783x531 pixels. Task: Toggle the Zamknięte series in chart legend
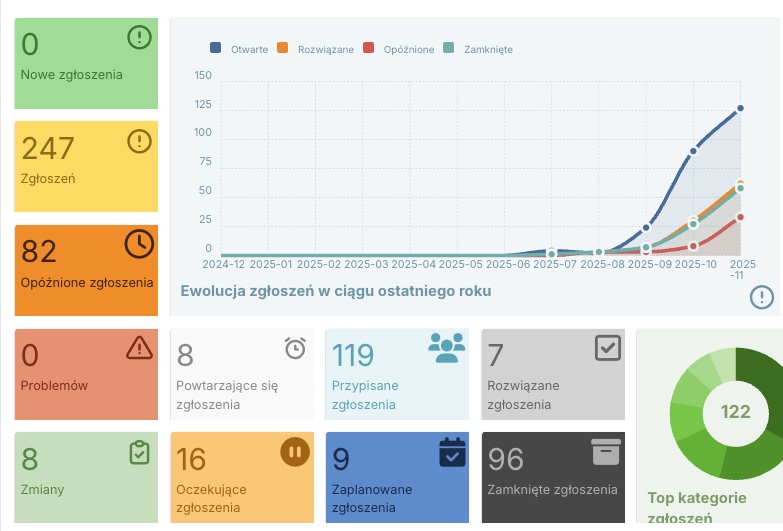[x=480, y=49]
